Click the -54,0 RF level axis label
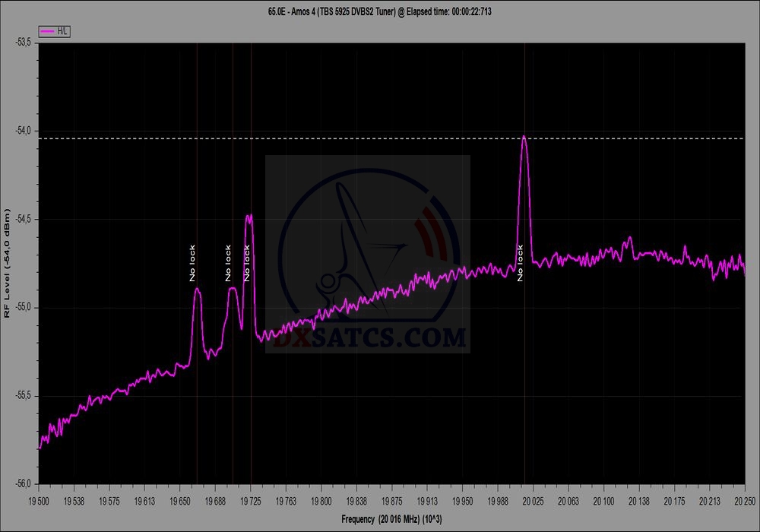Viewport: 760px width, 532px height. (23, 131)
